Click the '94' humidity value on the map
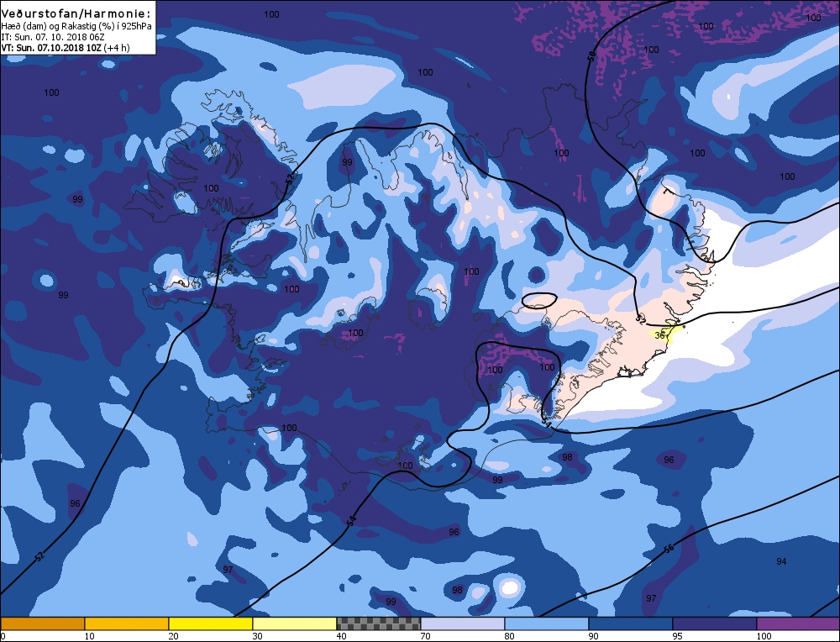Viewport: 840px width, 642px height. pyautogui.click(x=781, y=561)
